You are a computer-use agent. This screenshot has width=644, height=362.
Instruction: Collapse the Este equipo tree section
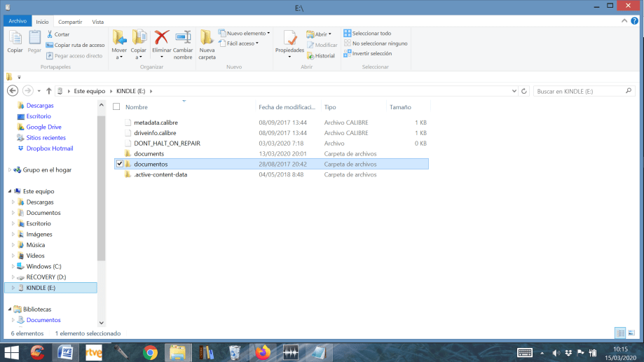8,191
